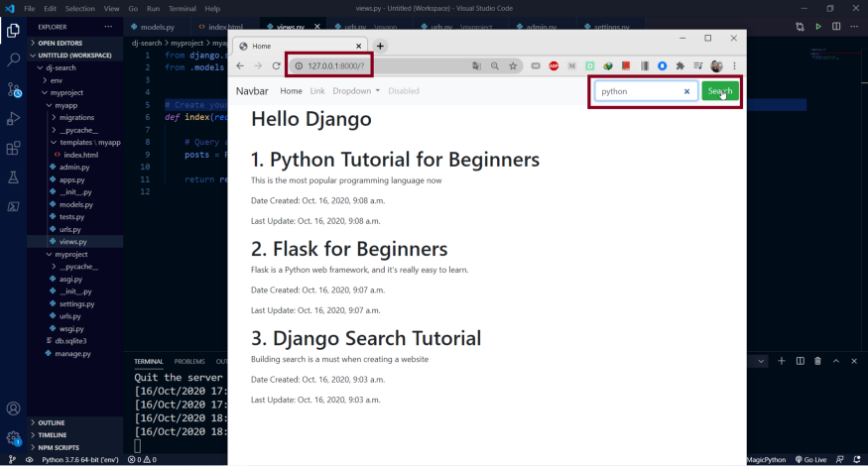Click the translate icon in address bar
868x466 pixels.
pyautogui.click(x=476, y=65)
